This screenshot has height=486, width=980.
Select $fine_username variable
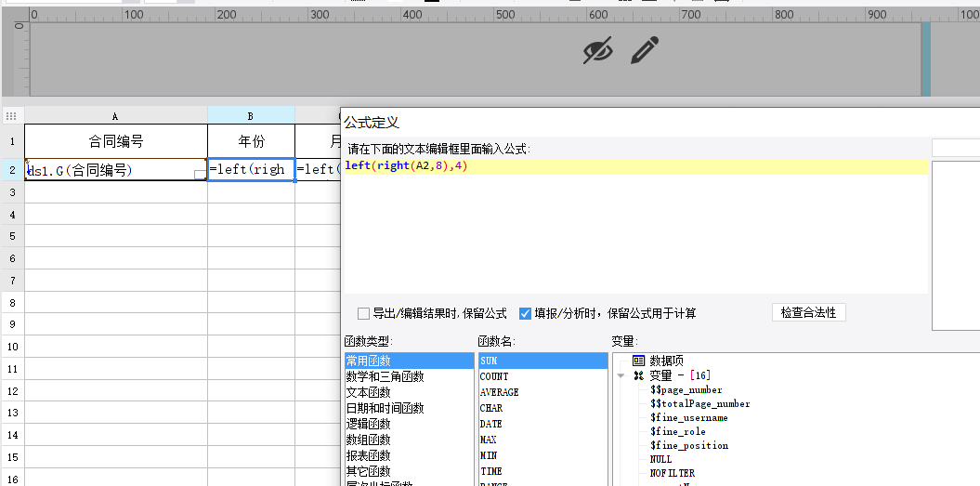(x=688, y=417)
